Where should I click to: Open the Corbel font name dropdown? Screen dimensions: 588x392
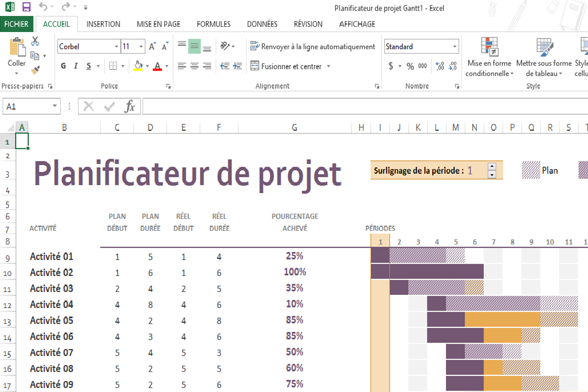pos(116,47)
